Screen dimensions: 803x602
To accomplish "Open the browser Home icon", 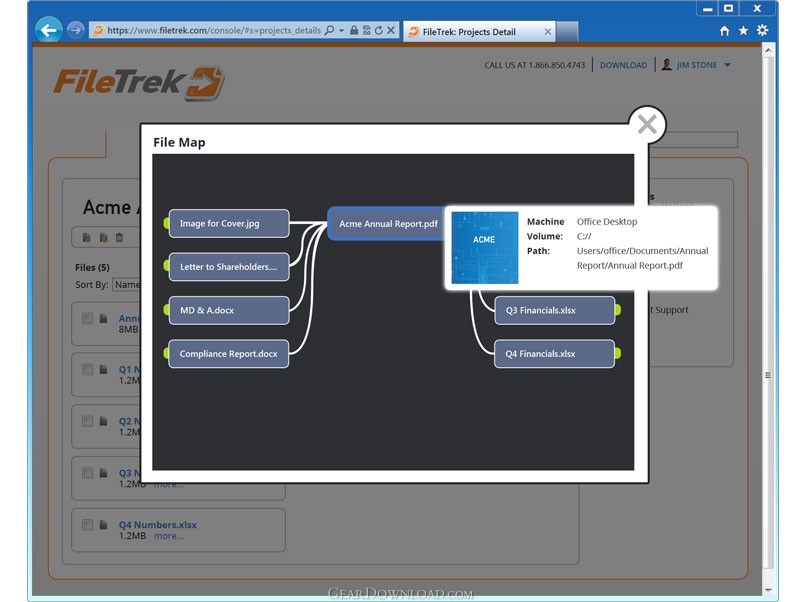I will tap(724, 31).
